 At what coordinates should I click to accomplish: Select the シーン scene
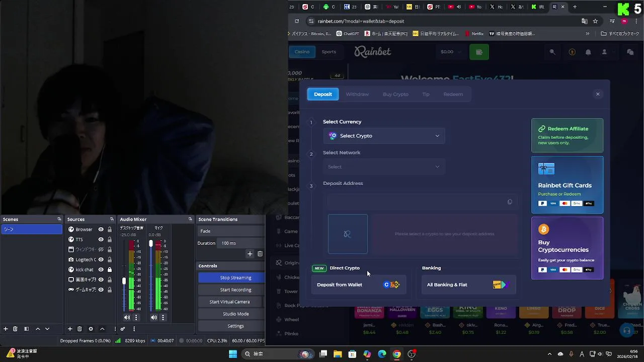[32, 229]
